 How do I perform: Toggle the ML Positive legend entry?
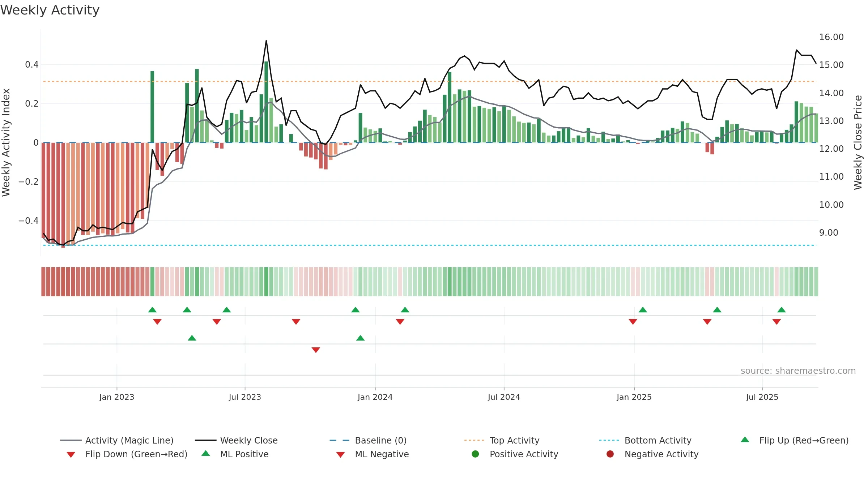[235, 454]
